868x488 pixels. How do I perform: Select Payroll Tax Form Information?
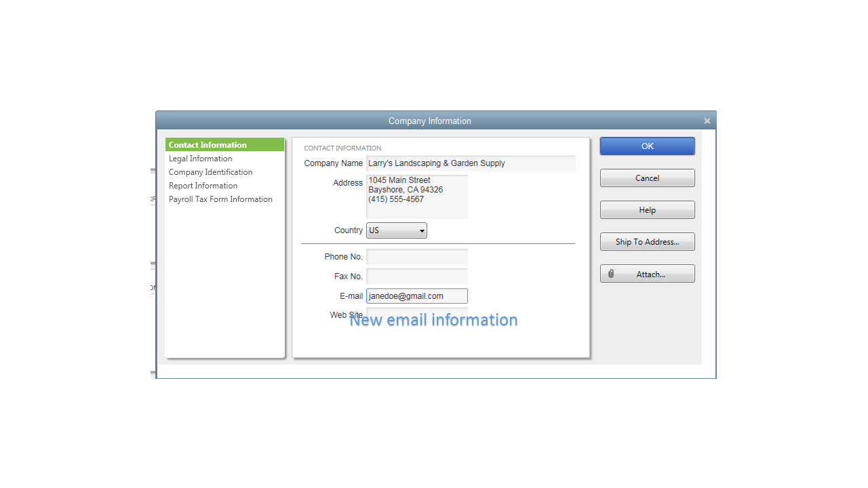[220, 199]
